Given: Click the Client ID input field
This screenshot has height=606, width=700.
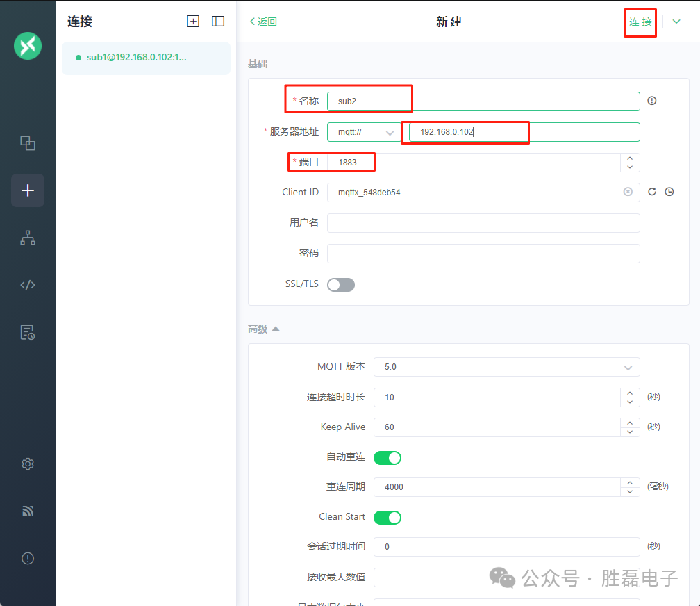Looking at the screenshot, I should 483,193.
